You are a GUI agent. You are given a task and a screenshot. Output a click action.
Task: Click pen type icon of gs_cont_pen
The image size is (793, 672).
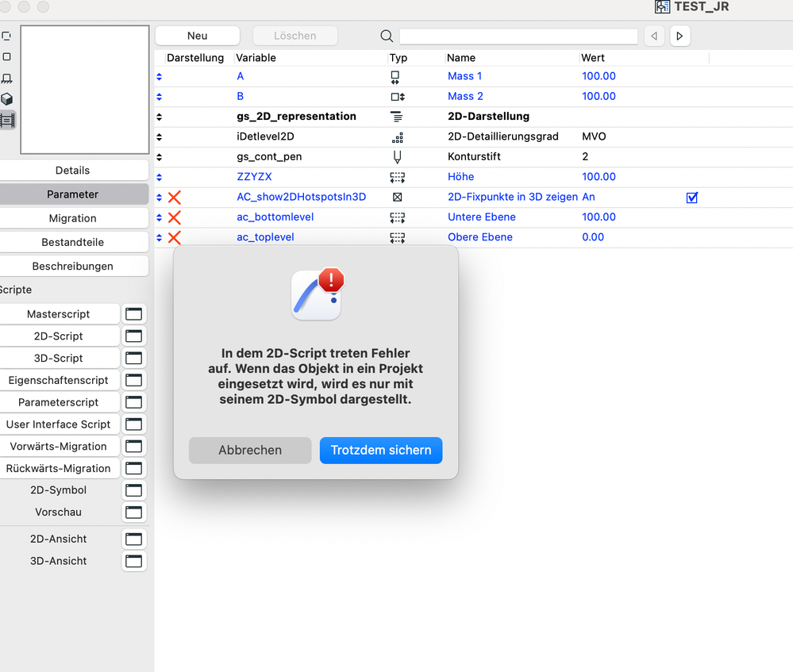(398, 157)
